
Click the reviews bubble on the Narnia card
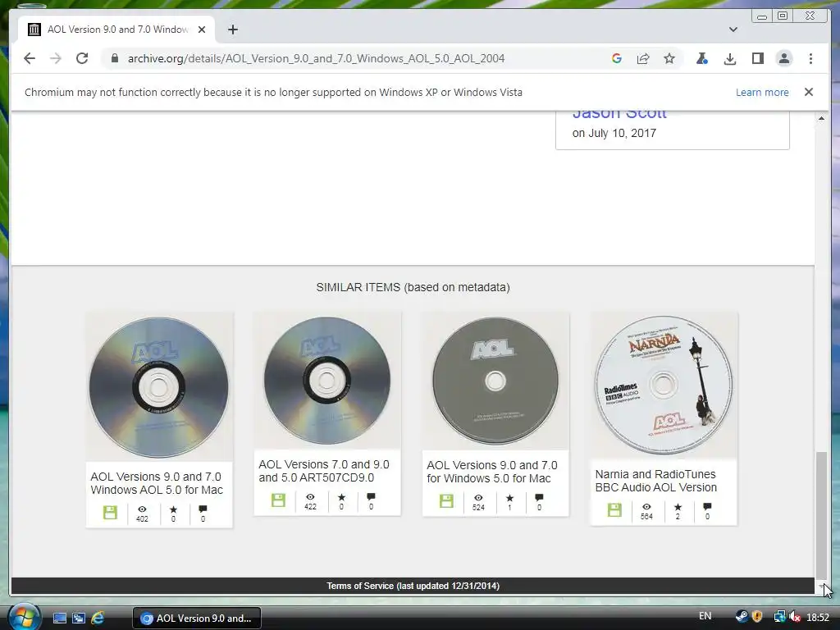tap(707, 506)
